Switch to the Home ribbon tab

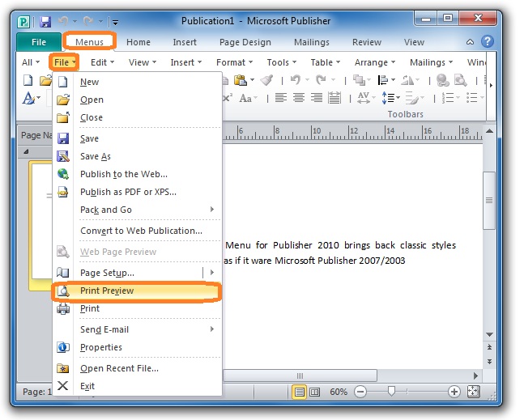click(x=138, y=42)
